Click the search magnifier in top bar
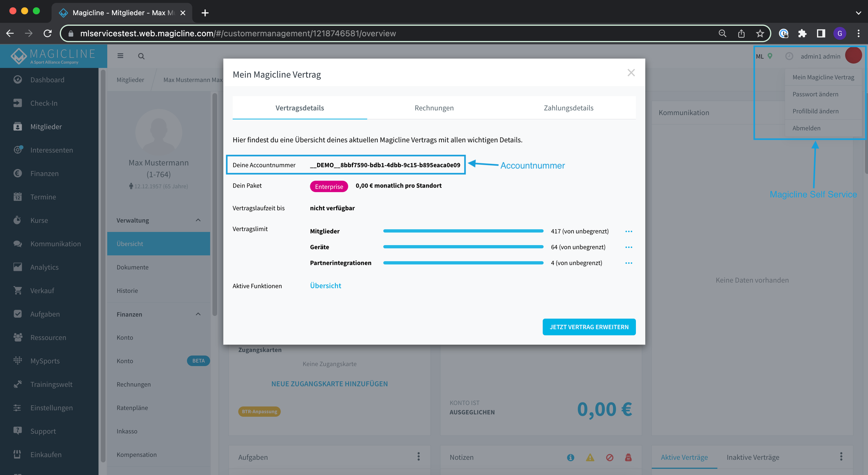 tap(141, 56)
